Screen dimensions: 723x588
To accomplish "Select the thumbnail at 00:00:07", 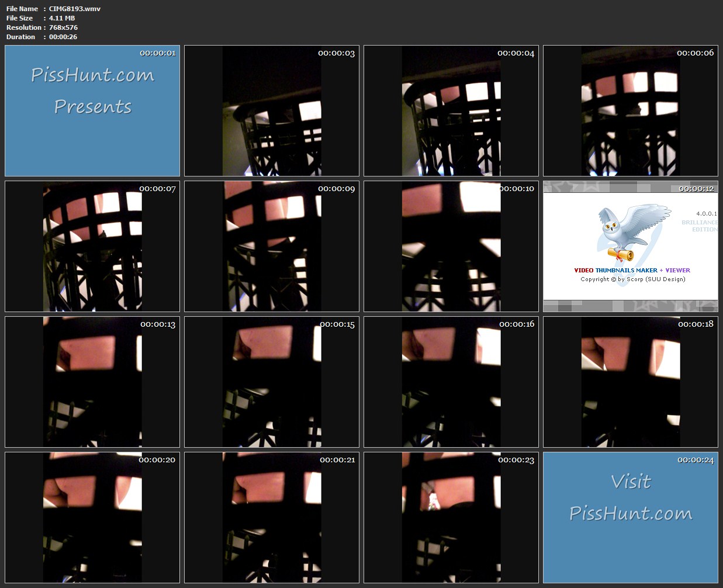I will tap(92, 247).
